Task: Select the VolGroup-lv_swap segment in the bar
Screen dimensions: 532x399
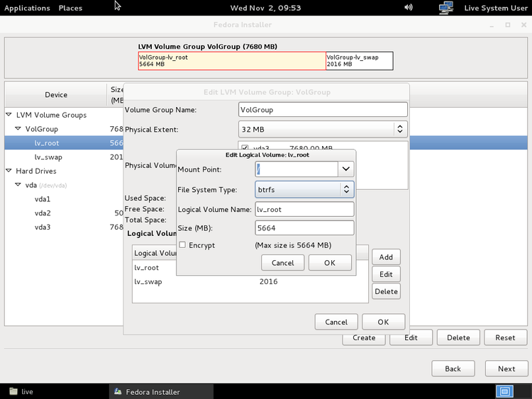Action: tap(359, 60)
